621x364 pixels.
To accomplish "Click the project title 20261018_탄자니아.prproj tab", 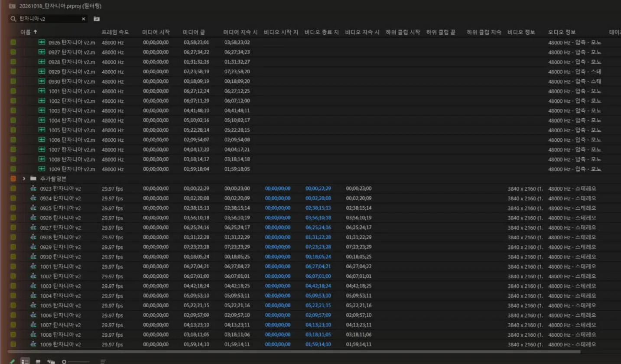I will 60,6.
